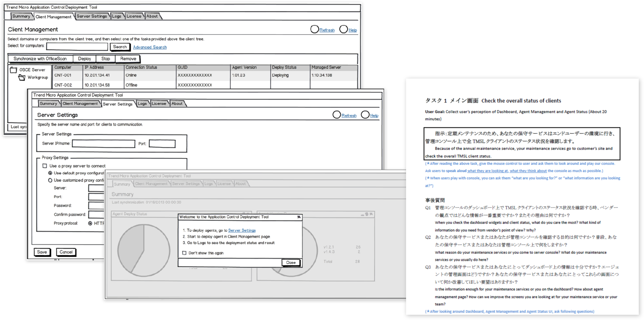
Task: Click the Close button in Welcome dialog
Action: tap(291, 262)
